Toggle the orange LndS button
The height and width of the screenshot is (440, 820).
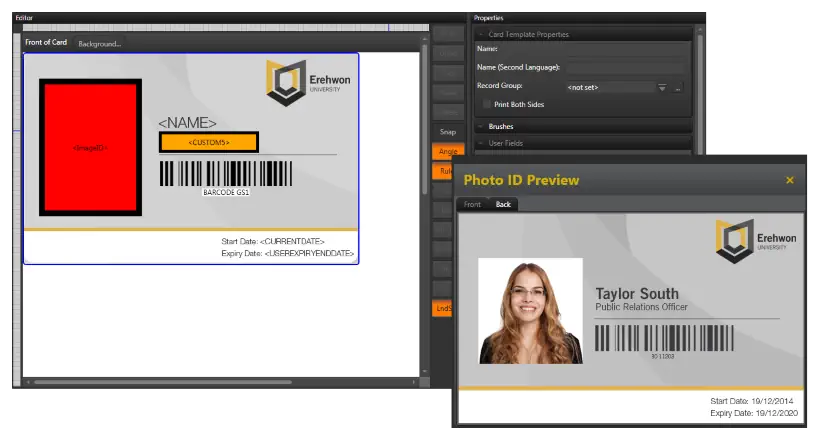coord(442,308)
